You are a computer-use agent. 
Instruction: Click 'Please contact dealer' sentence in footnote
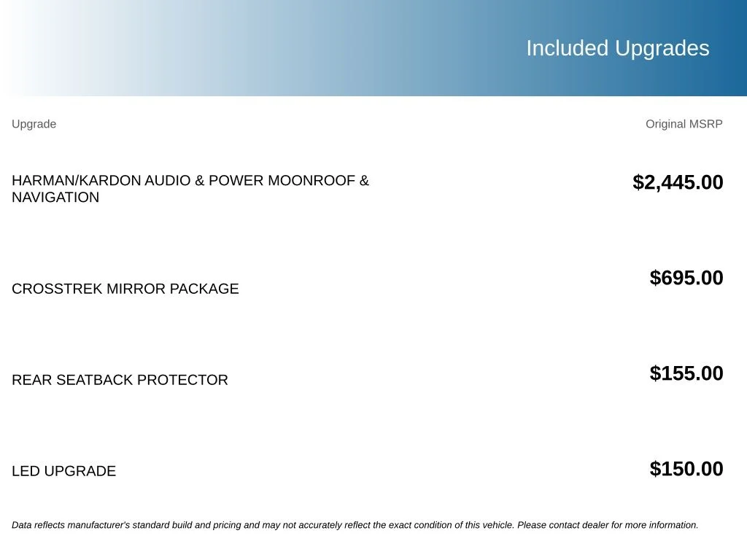[608, 525]
